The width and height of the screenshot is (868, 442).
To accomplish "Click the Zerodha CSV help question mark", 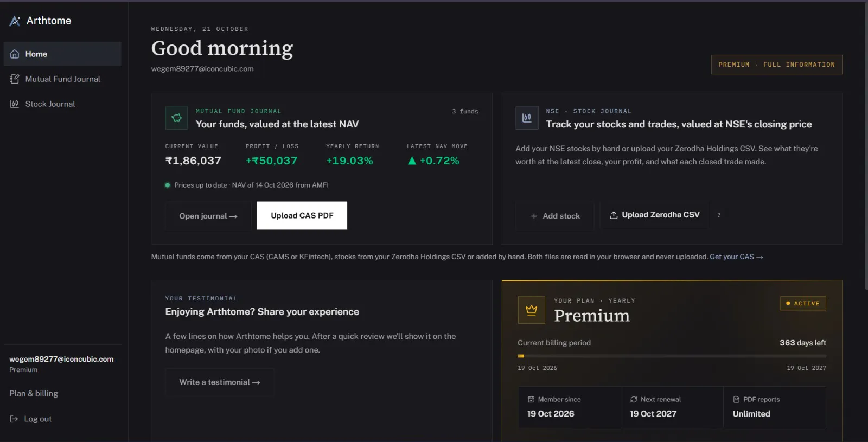I will click(x=719, y=215).
